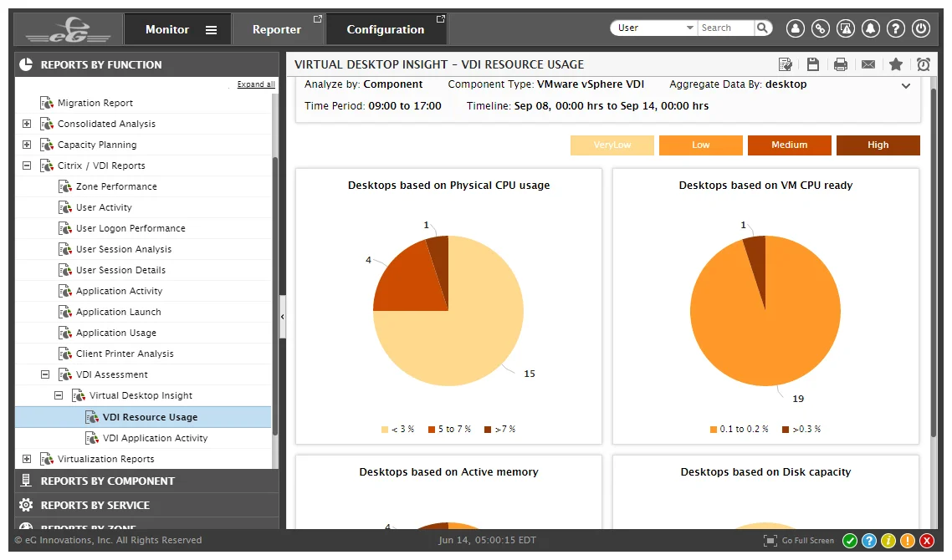Open the Client Printer Analysis report

click(x=125, y=354)
